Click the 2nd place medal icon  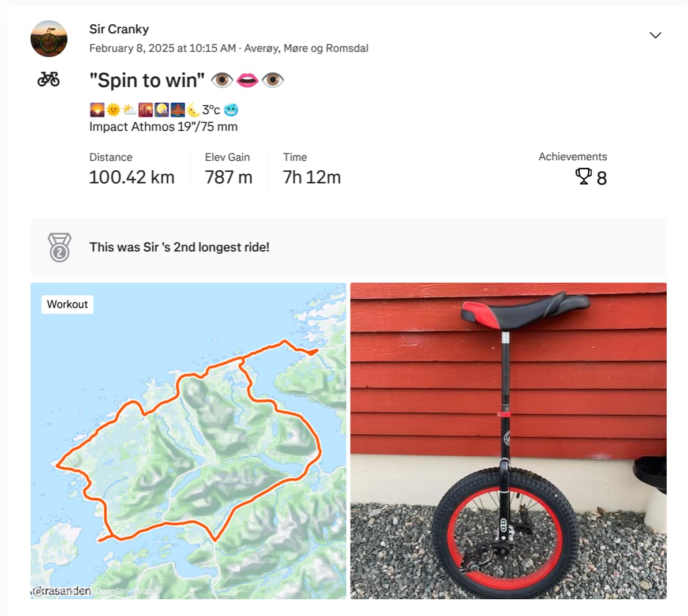point(59,247)
